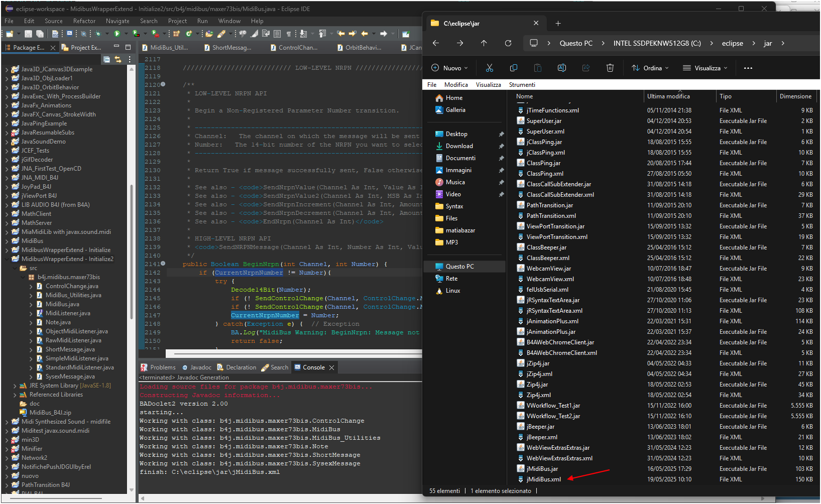Click the Rename icon in Explorer toolbar

561,68
